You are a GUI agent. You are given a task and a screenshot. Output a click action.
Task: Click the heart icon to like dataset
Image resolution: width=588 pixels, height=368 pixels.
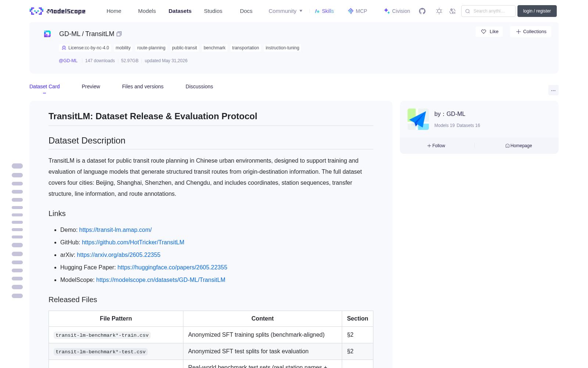(484, 32)
